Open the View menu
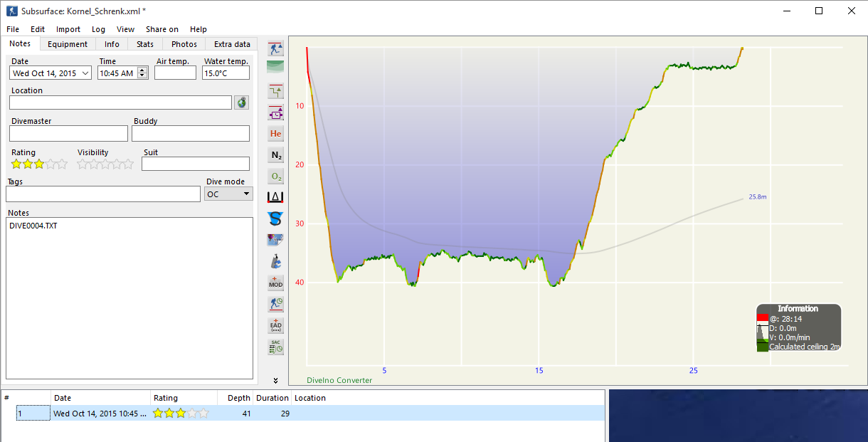Image resolution: width=868 pixels, height=442 pixels. [126, 29]
